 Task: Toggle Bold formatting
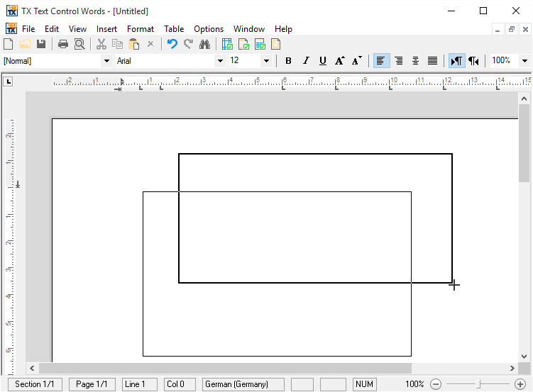click(288, 61)
